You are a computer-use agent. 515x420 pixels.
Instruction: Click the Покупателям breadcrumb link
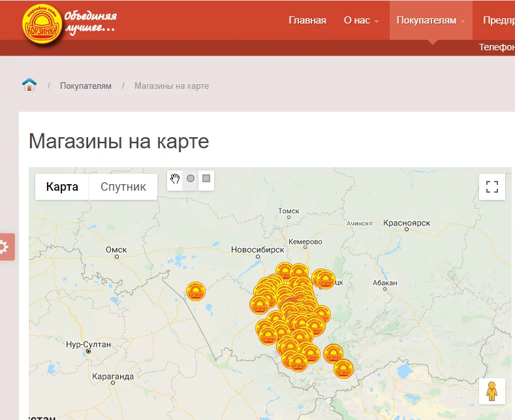(86, 86)
